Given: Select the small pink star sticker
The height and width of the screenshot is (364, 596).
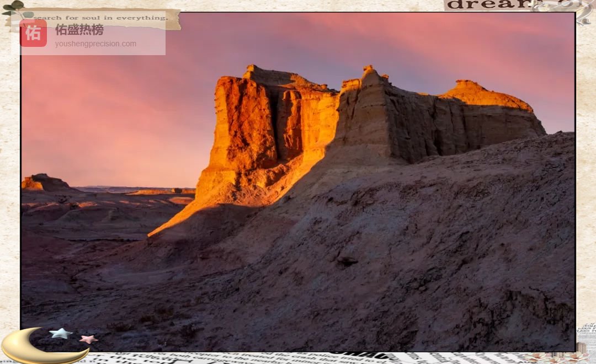Looking at the screenshot, I should tap(88, 339).
